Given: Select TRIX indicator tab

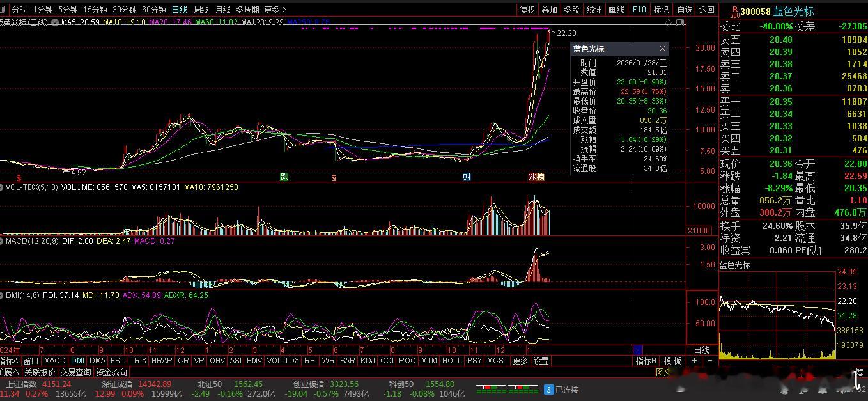Looking at the screenshot, I should pos(138,361).
